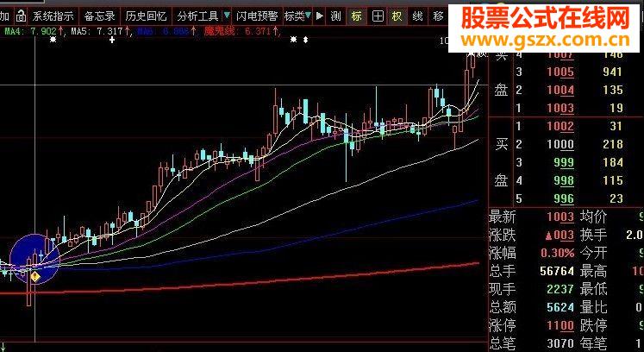Open 闪电预警 (lightning alert)
The image size is (644, 352).
click(257, 16)
